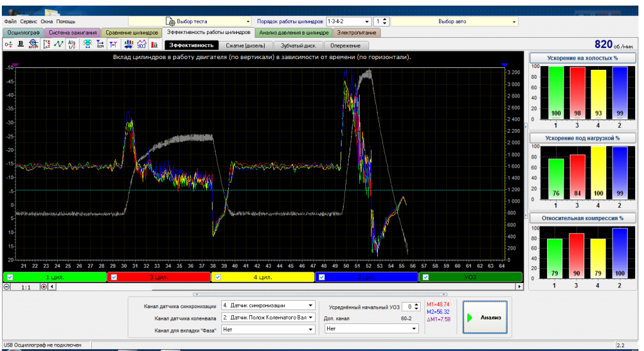Toggle the 2 цил. checkbox
644x351 pixels.
click(321, 277)
